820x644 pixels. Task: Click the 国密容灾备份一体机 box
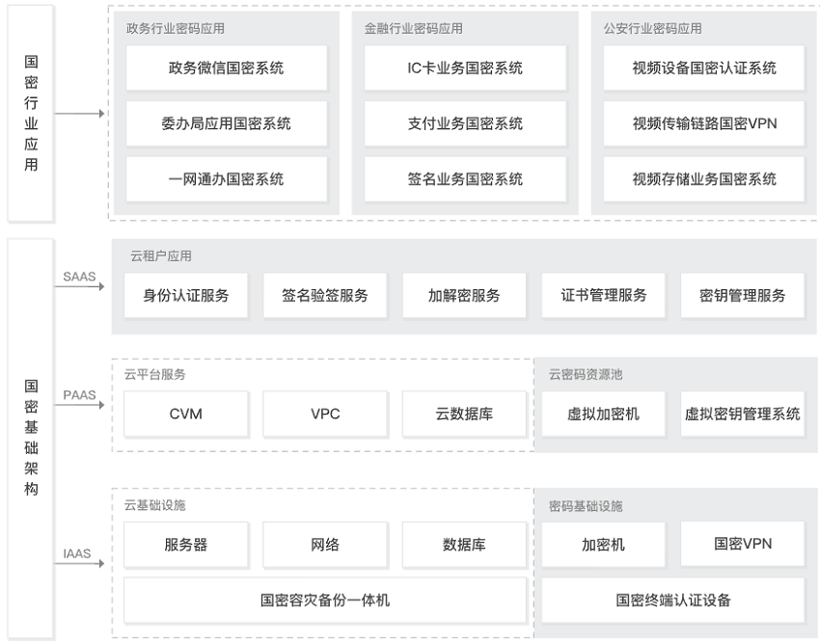[325, 601]
